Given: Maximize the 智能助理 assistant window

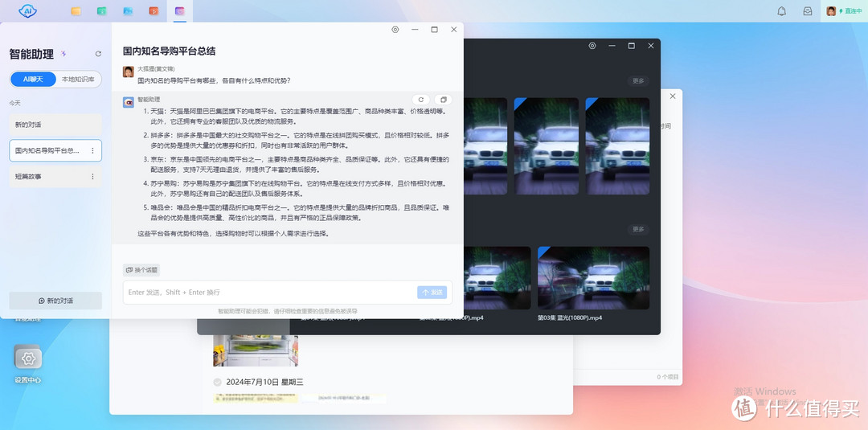Looking at the screenshot, I should [x=434, y=30].
